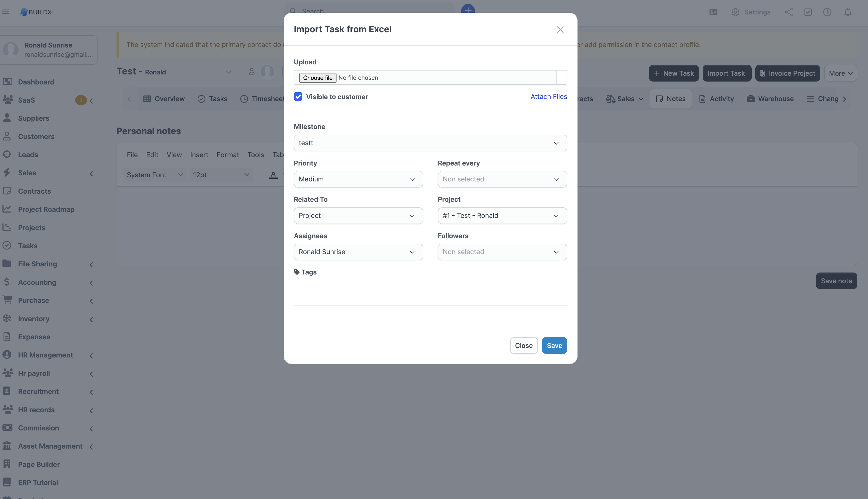Click the ID card icon in top bar
This screenshot has width=868, height=499.
pos(713,12)
